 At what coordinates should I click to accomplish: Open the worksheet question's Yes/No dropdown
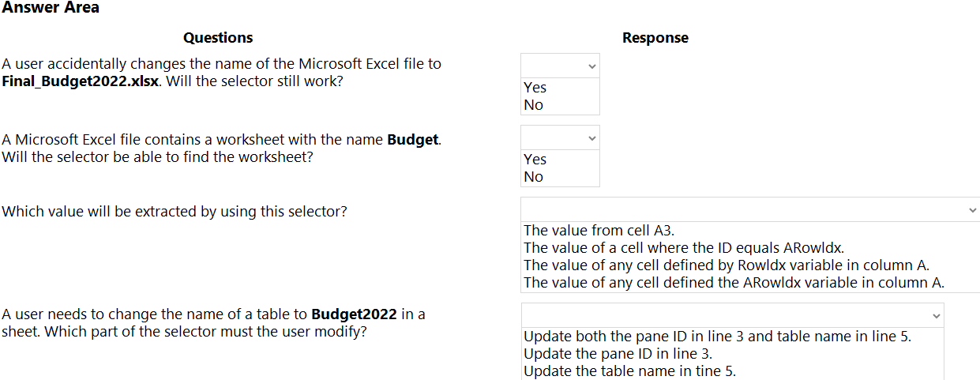pyautogui.click(x=560, y=137)
